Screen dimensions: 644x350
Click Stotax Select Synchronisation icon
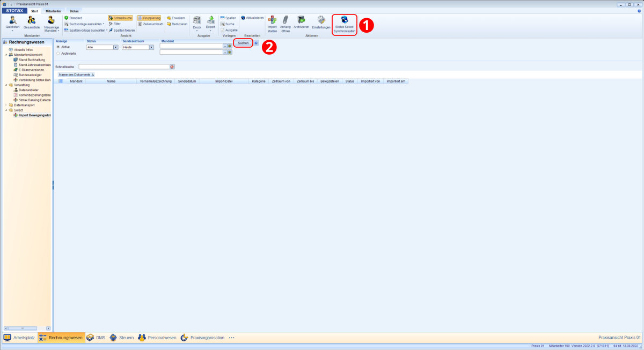tap(344, 20)
